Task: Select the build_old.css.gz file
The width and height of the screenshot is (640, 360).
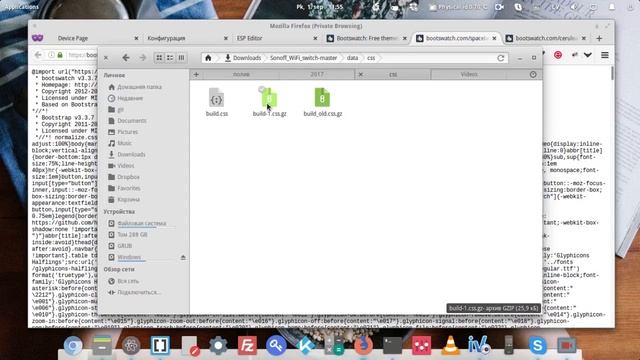Action: [322, 102]
